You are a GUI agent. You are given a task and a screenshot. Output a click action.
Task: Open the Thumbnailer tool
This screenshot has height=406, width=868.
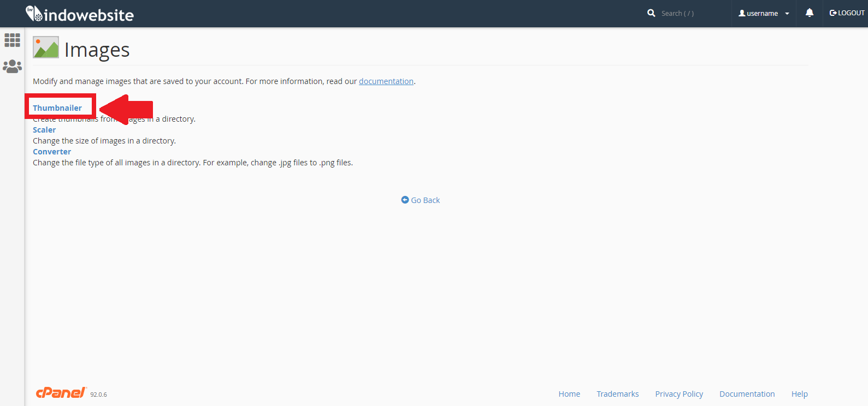[57, 108]
